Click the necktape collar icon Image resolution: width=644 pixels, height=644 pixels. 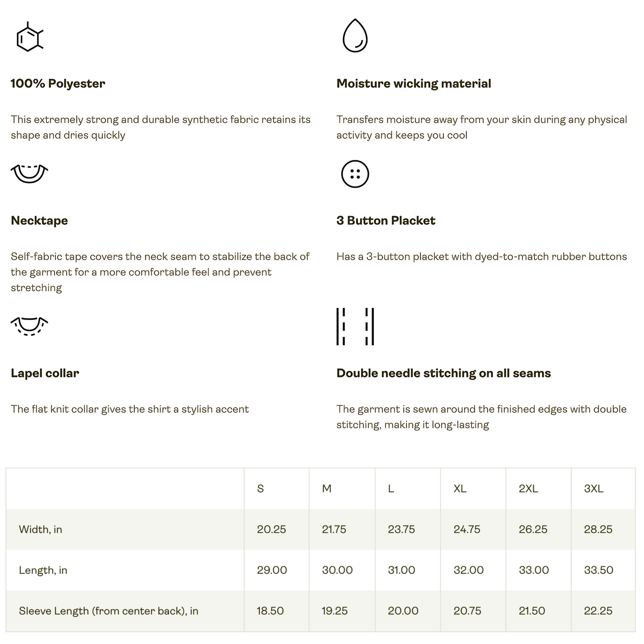[x=29, y=173]
